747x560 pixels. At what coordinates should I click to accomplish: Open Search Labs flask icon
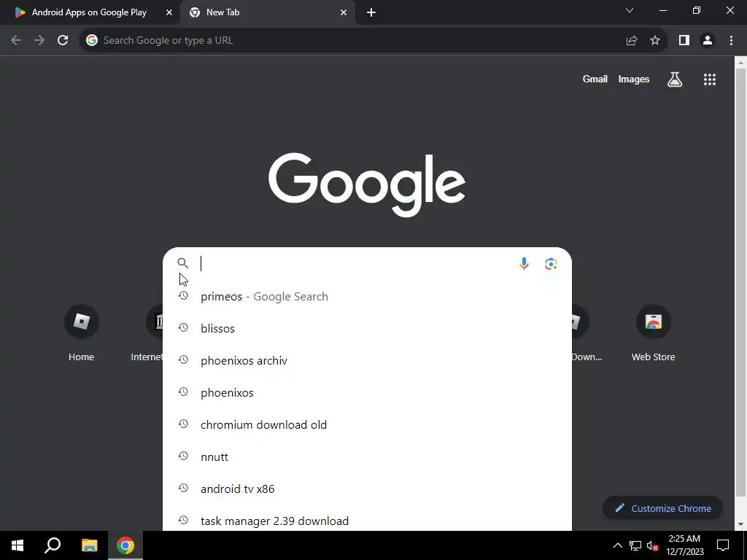click(x=675, y=79)
